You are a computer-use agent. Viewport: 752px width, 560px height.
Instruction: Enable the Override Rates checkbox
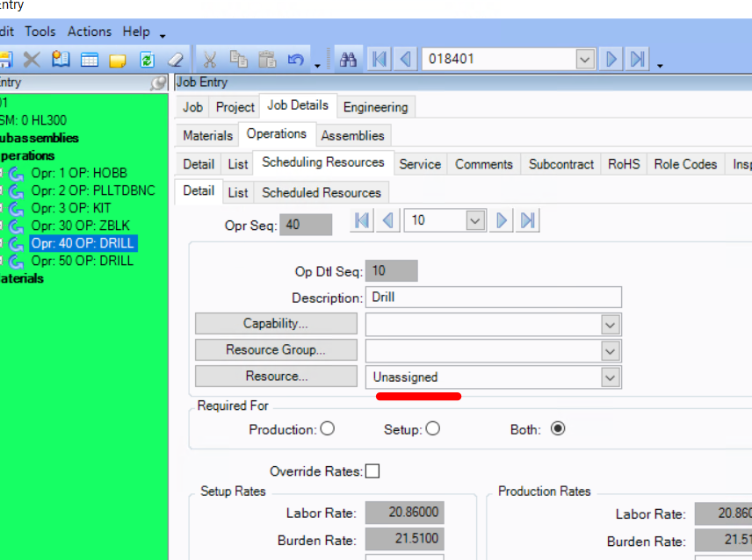coord(372,471)
